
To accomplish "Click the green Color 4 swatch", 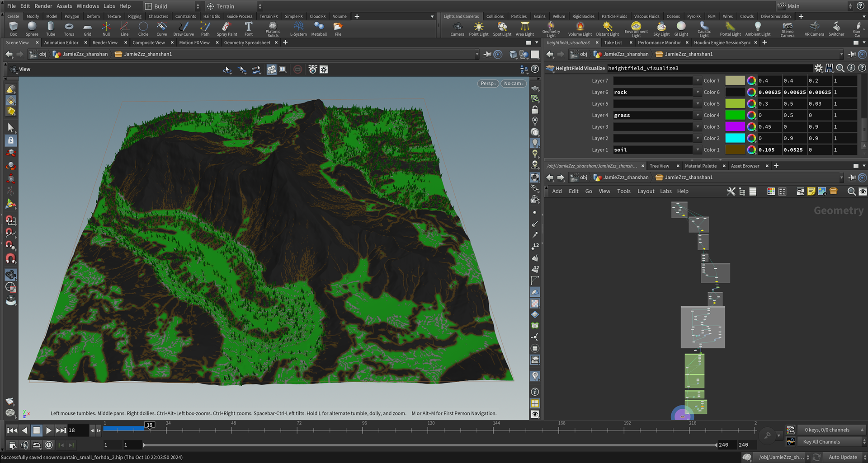I will tap(735, 116).
